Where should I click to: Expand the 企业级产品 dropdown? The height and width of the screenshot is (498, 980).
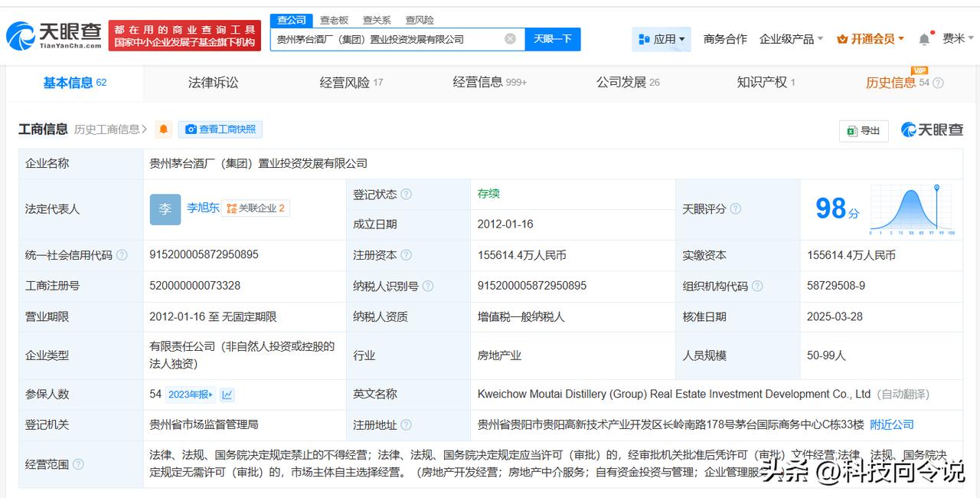(791, 38)
